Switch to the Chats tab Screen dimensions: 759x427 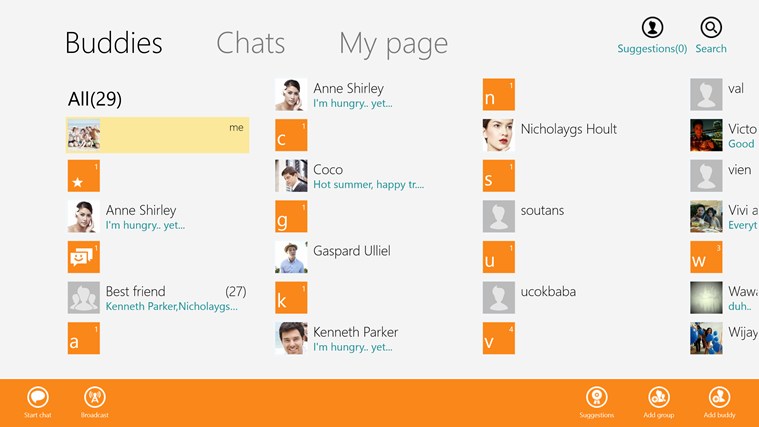click(251, 43)
